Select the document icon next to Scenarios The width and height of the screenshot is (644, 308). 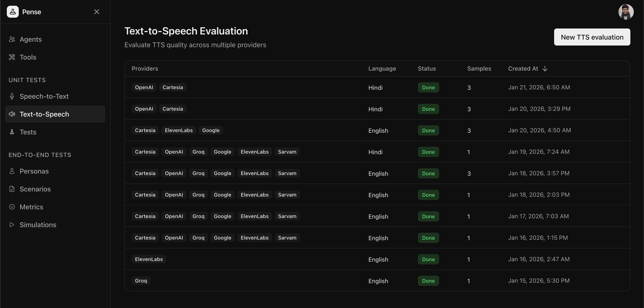12,189
